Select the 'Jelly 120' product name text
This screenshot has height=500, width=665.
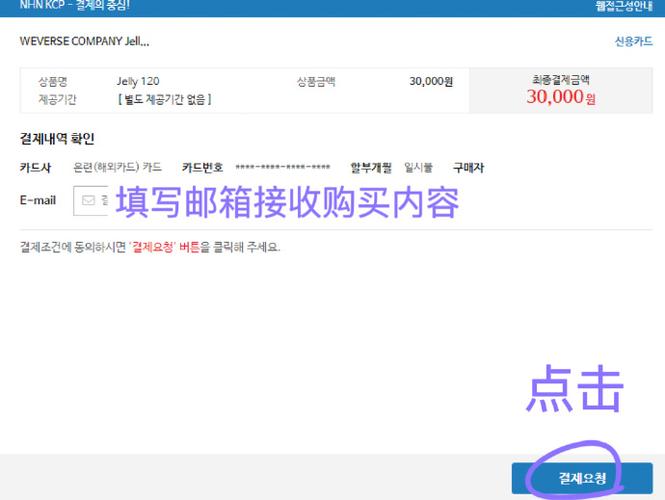coord(138,81)
